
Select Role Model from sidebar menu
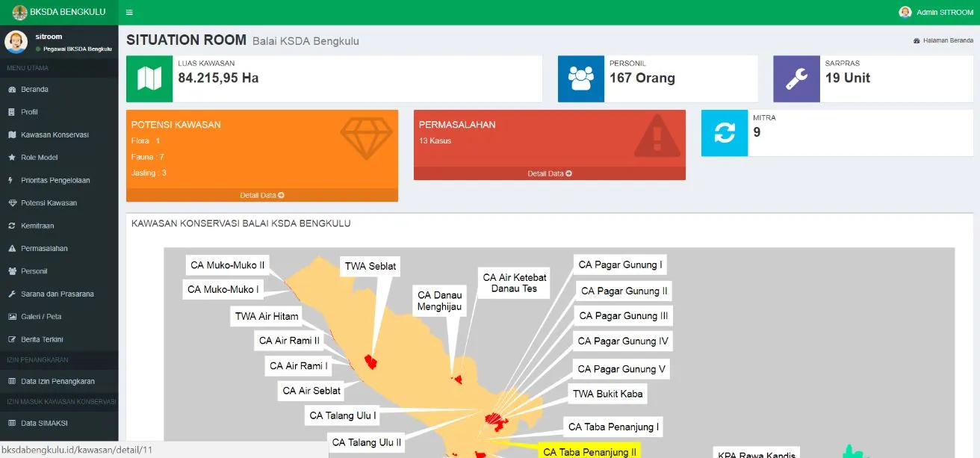39,158
